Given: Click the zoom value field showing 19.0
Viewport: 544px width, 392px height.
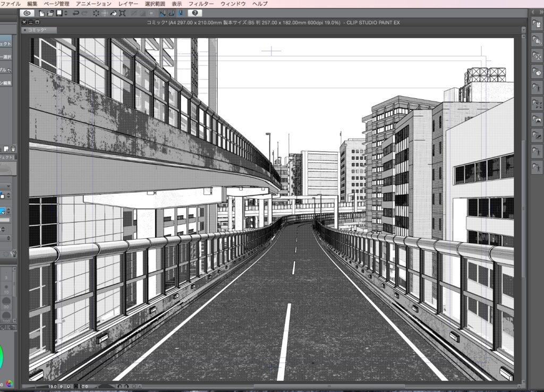Looking at the screenshot, I should tap(52, 387).
